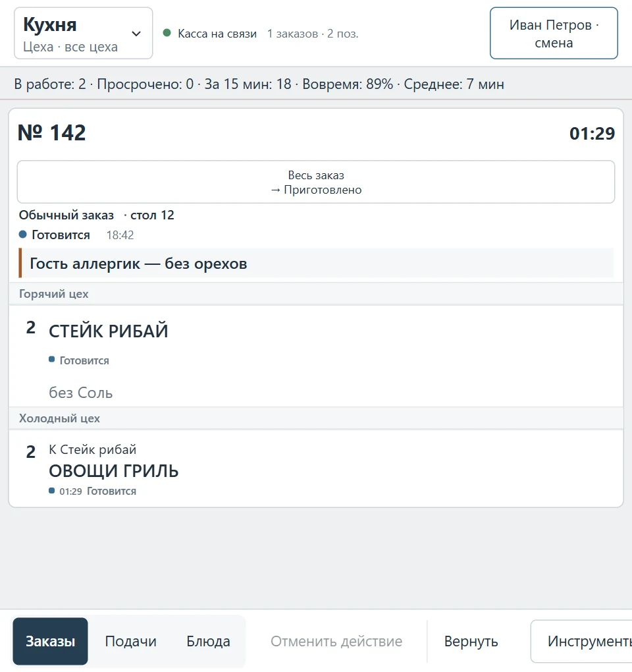Click the 1 заказов · 2 поз. counter

313,34
